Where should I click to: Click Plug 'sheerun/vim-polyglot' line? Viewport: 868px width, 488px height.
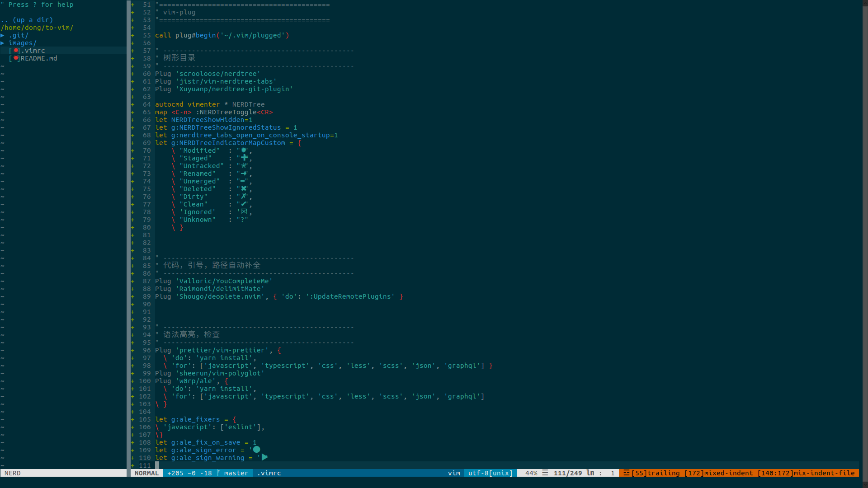tap(209, 373)
